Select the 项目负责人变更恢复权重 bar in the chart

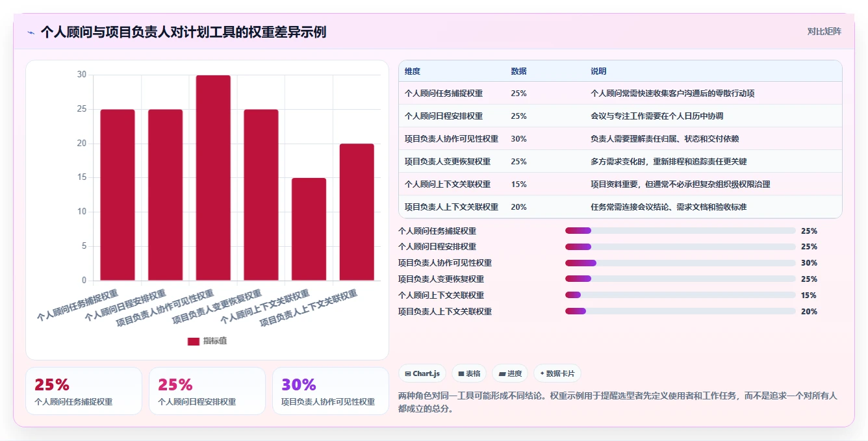[261, 195]
